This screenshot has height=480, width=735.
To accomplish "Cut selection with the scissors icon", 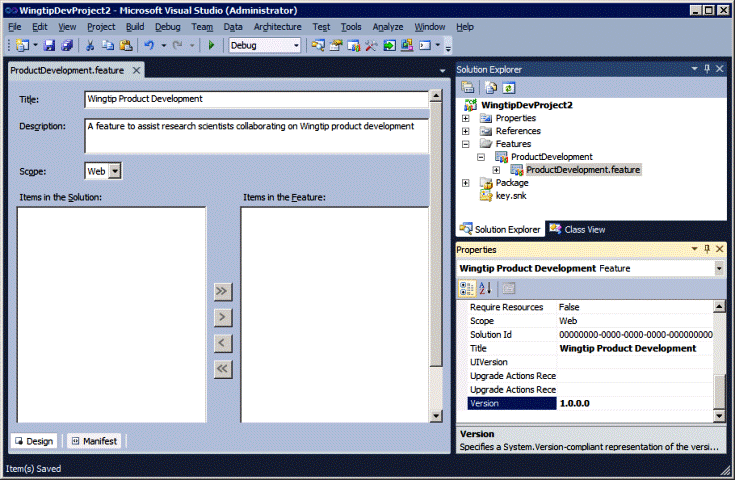I will [x=90, y=45].
